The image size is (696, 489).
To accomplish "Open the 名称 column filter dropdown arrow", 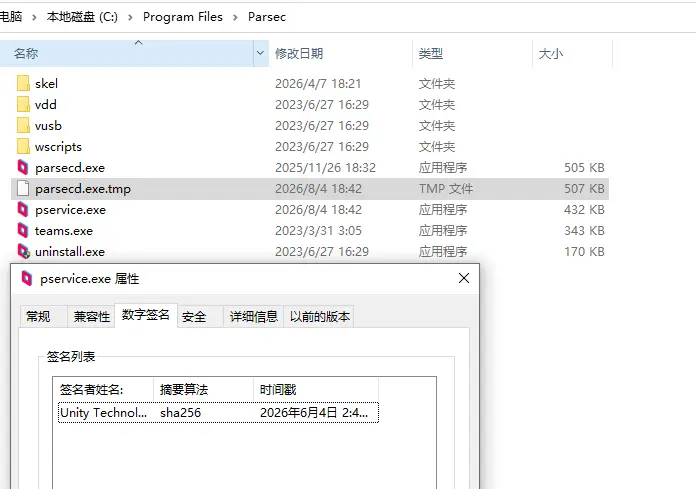I will [x=261, y=53].
